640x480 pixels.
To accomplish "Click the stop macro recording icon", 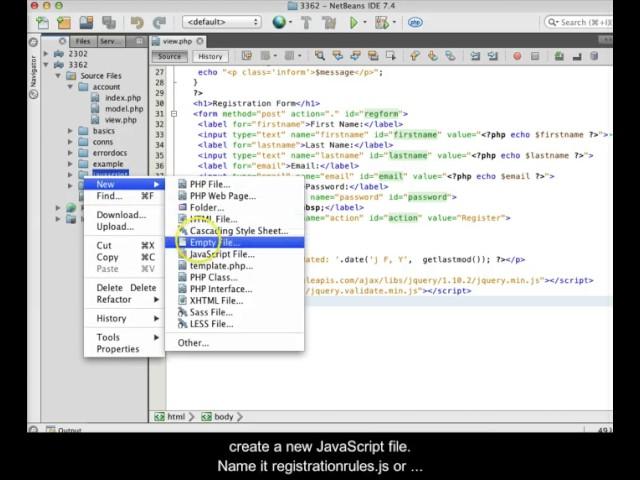I will tap(535, 56).
